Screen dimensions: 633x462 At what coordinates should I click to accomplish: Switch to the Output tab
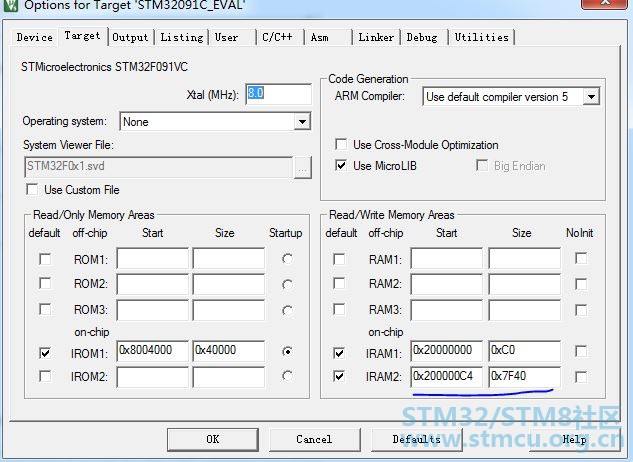130,37
